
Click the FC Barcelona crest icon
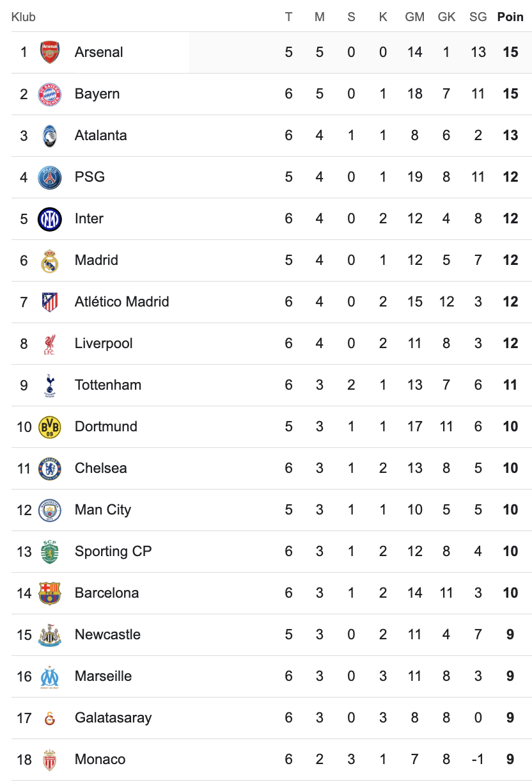click(x=50, y=593)
